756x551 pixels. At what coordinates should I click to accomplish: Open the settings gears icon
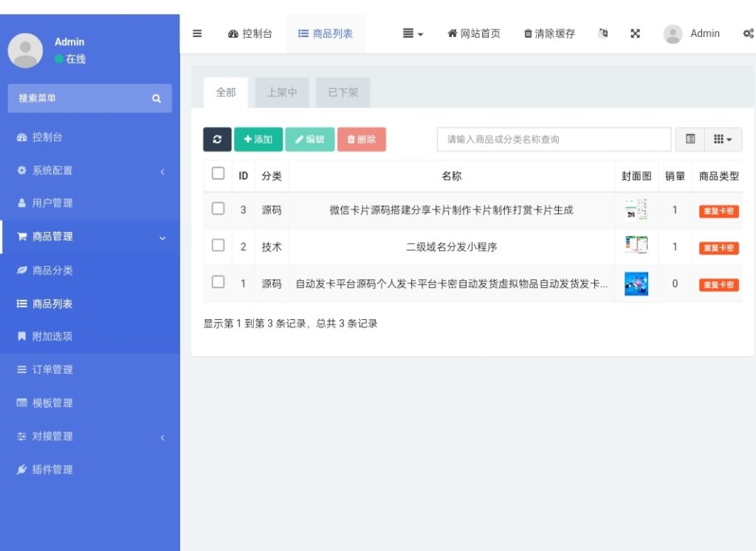pyautogui.click(x=747, y=33)
